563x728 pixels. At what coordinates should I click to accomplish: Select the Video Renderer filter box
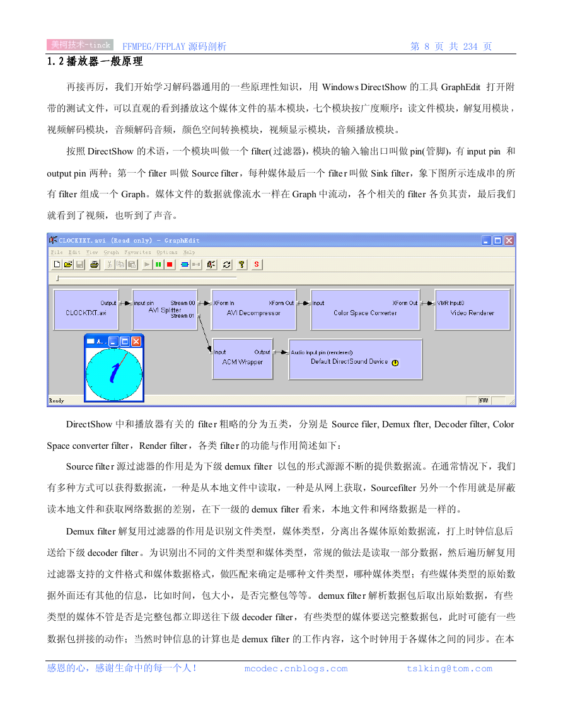click(472, 309)
